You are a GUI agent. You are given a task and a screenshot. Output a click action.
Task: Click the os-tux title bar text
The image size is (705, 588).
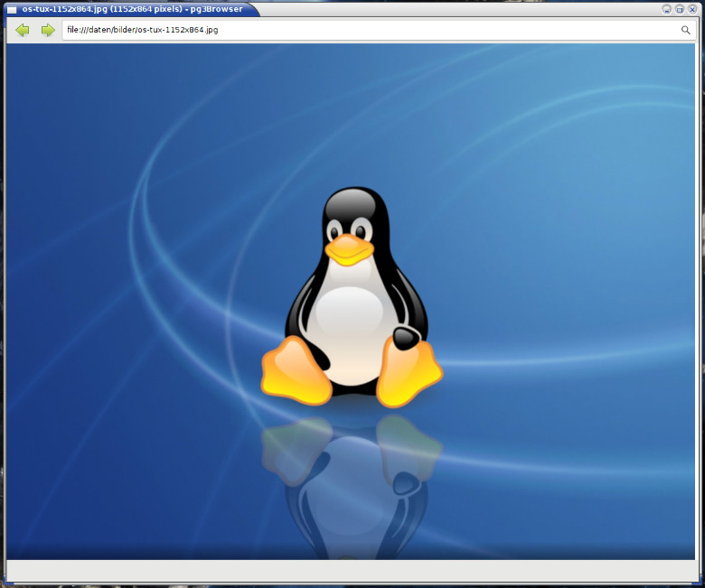pyautogui.click(x=132, y=9)
